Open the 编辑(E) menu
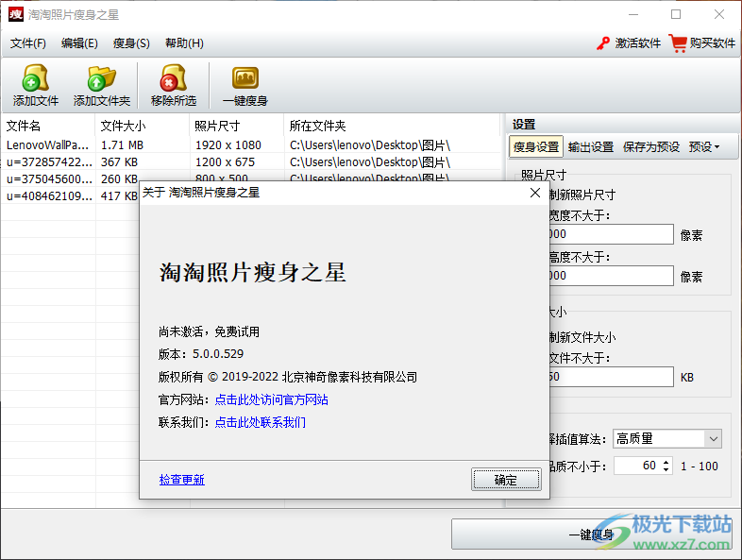The height and width of the screenshot is (560, 742). [79, 43]
